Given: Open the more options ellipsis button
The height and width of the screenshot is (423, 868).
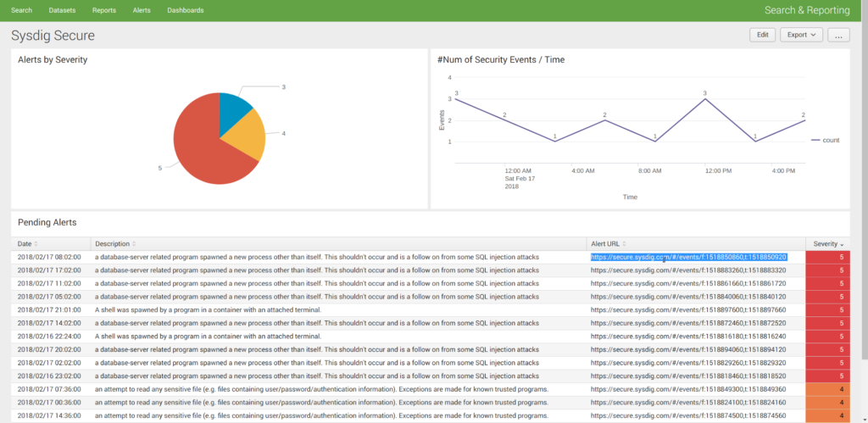Looking at the screenshot, I should (838, 35).
